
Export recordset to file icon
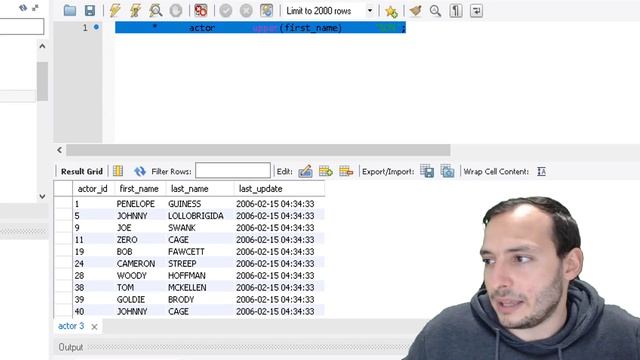tap(427, 171)
